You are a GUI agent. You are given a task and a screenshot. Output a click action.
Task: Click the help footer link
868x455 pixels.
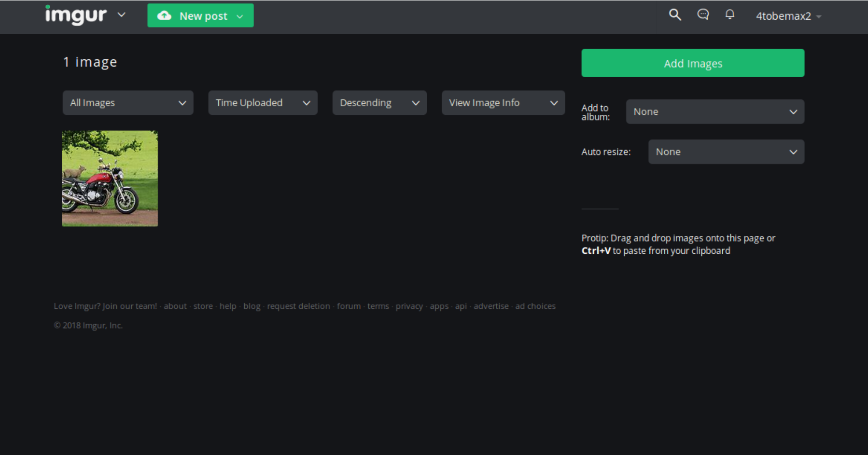coord(228,306)
